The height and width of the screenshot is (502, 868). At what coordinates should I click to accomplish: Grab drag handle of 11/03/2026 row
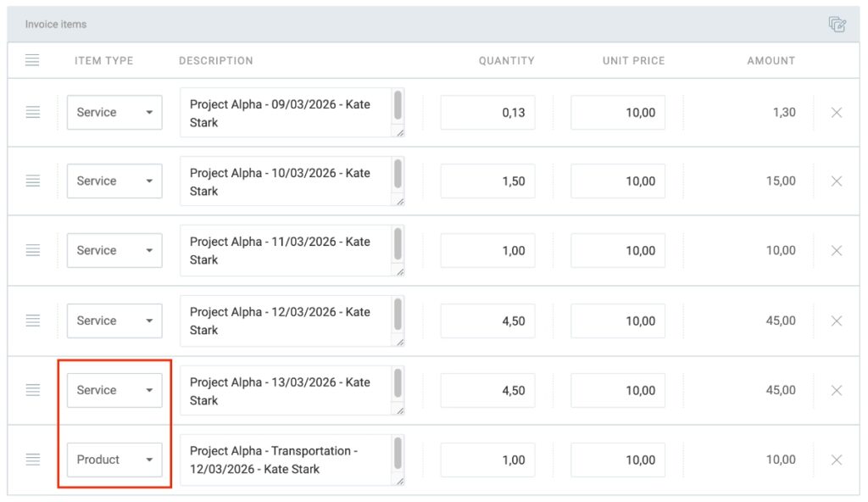point(33,251)
